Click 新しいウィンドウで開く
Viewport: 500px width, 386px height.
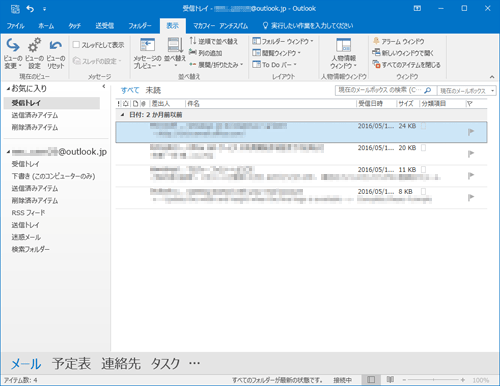coord(403,53)
